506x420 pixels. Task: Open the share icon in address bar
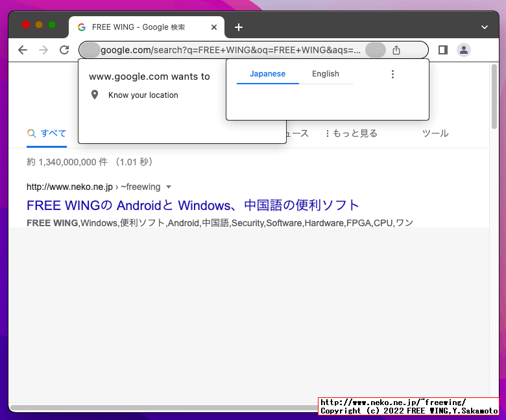point(396,50)
